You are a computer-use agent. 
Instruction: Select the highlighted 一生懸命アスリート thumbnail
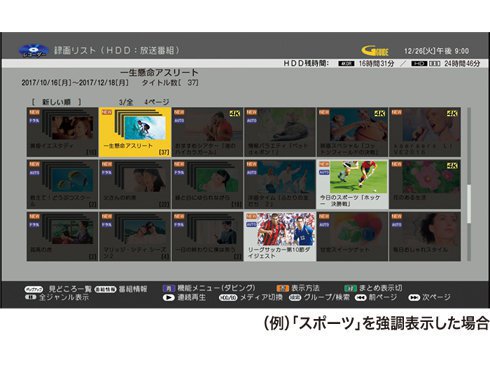click(135, 132)
